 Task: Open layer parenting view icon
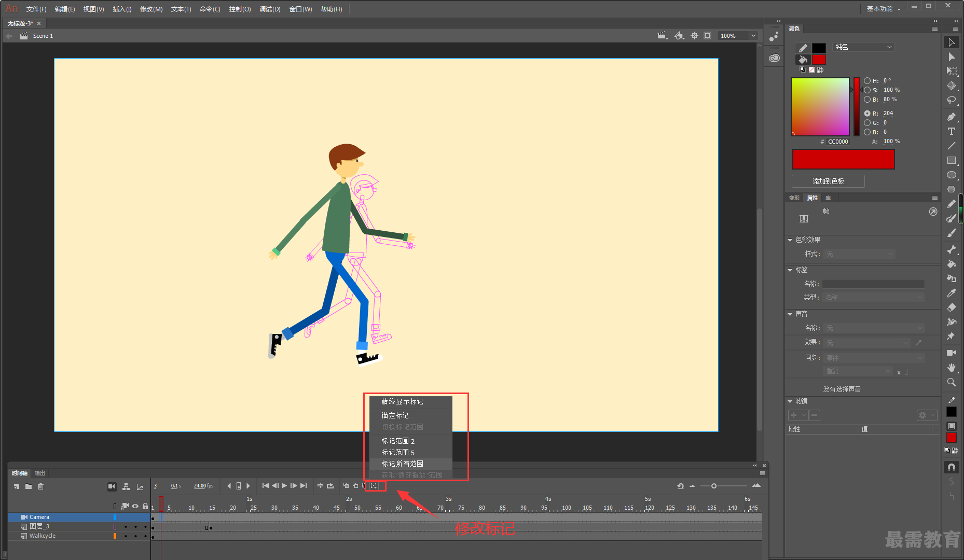[x=126, y=486]
